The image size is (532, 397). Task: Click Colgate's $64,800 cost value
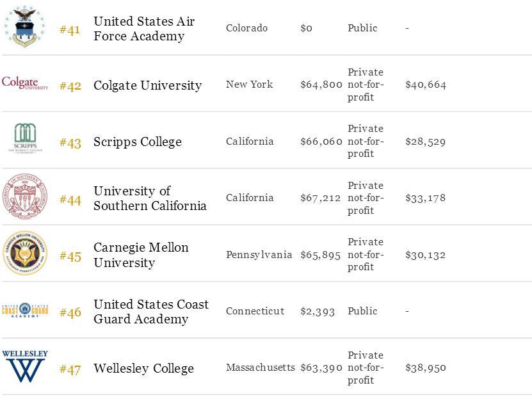[321, 85]
